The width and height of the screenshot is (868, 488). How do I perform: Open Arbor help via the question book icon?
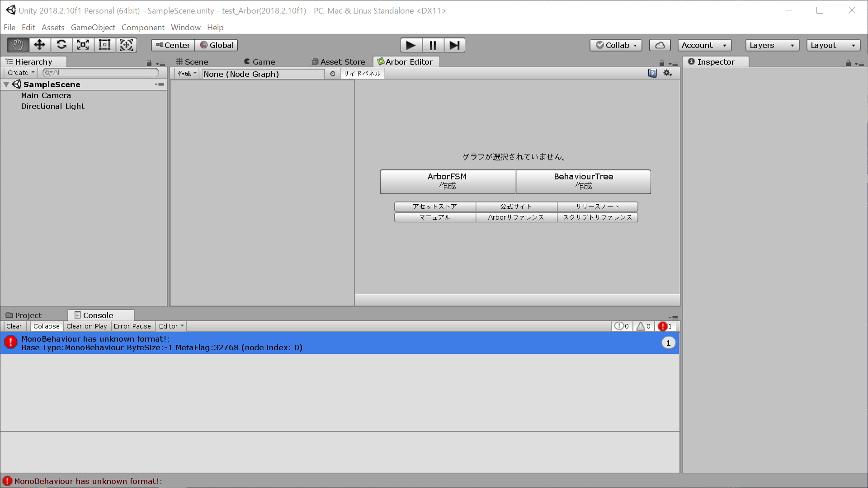(x=652, y=73)
